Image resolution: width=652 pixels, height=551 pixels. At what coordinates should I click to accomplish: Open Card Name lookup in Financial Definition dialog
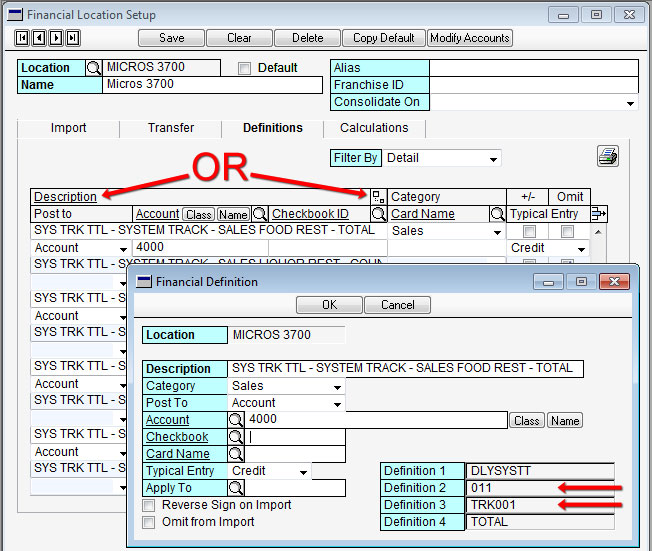coord(236,454)
